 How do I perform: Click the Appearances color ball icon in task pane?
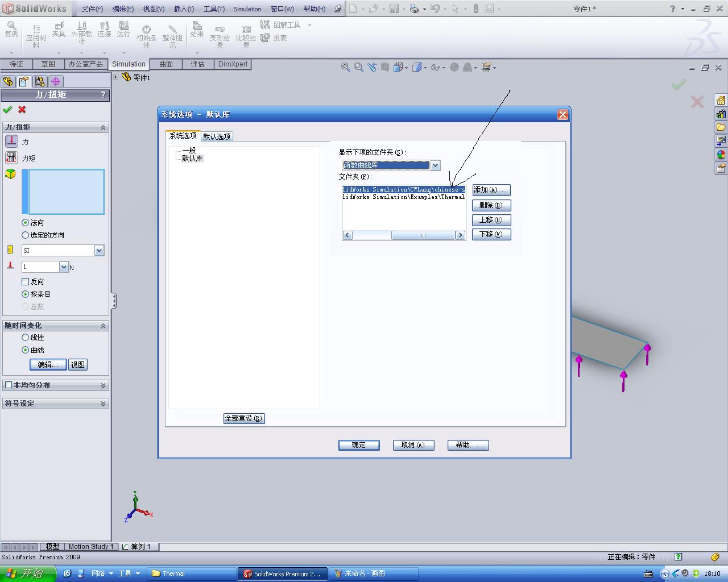[x=721, y=155]
